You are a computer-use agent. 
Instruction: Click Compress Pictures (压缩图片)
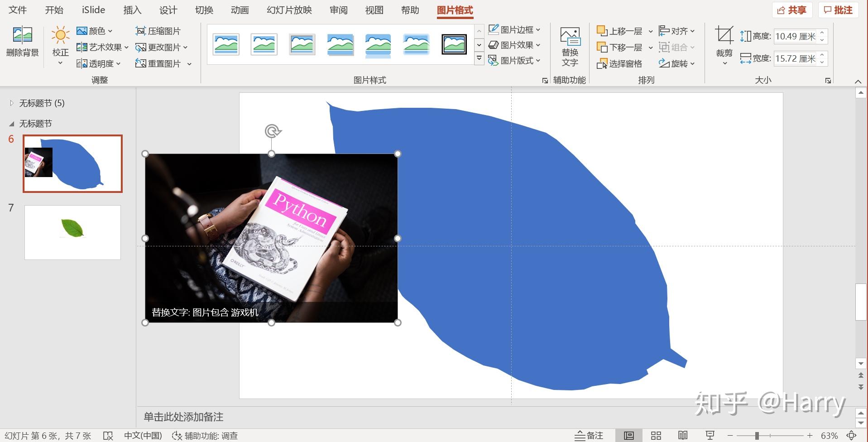click(x=158, y=31)
